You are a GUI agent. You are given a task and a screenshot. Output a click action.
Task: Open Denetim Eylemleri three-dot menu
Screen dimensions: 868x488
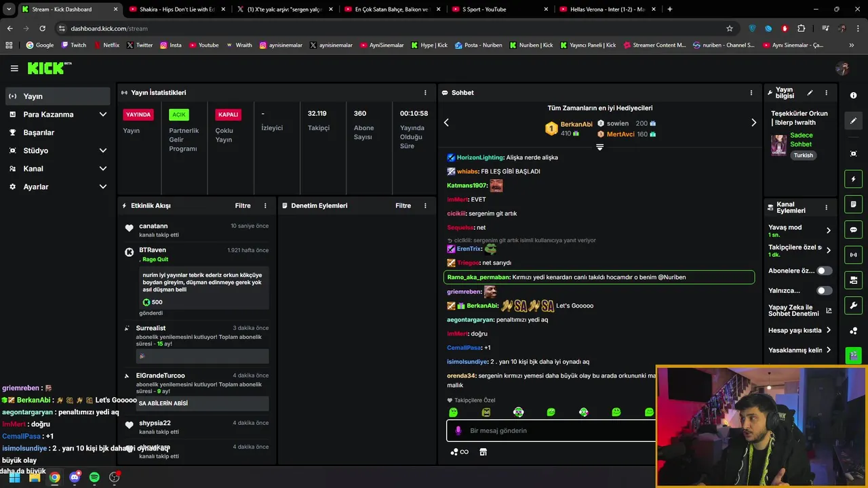coord(425,205)
